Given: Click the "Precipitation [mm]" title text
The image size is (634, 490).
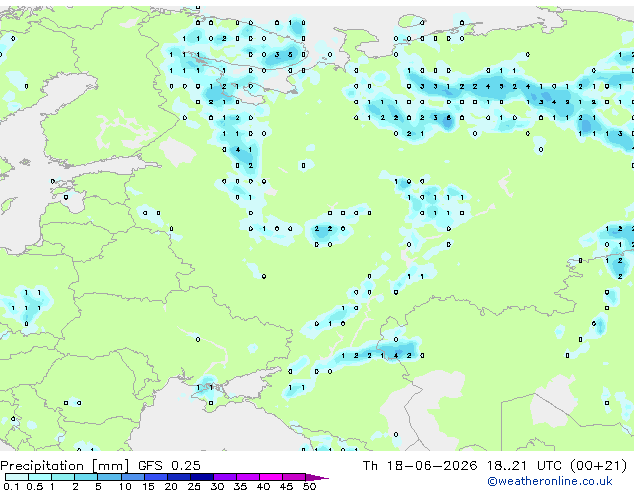Looking at the screenshot, I should click(x=64, y=466).
